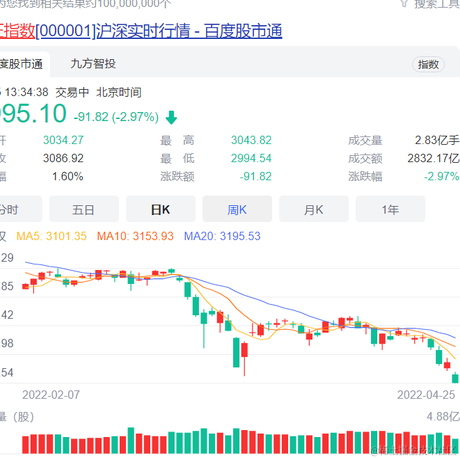Image resolution: width=460 pixels, height=460 pixels.
Task: Click the MA10: 3153.93 indicator
Action: click(135, 236)
